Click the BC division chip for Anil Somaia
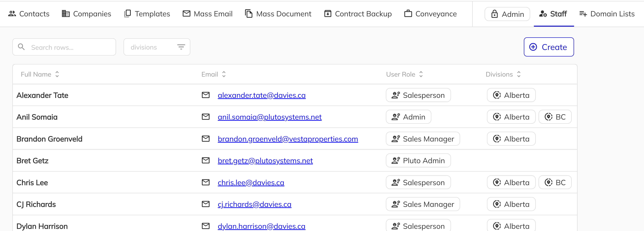Image resolution: width=644 pixels, height=231 pixels. [x=555, y=117]
